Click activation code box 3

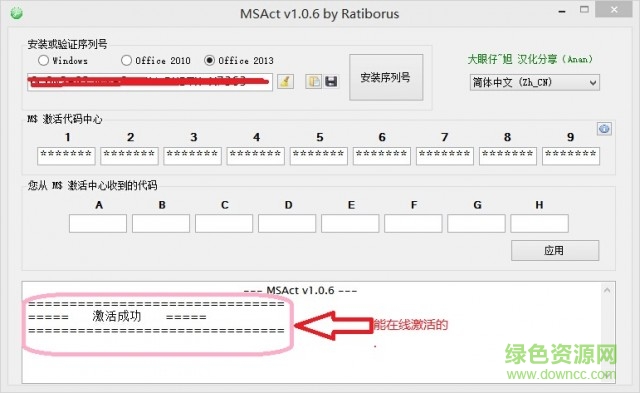point(192,156)
